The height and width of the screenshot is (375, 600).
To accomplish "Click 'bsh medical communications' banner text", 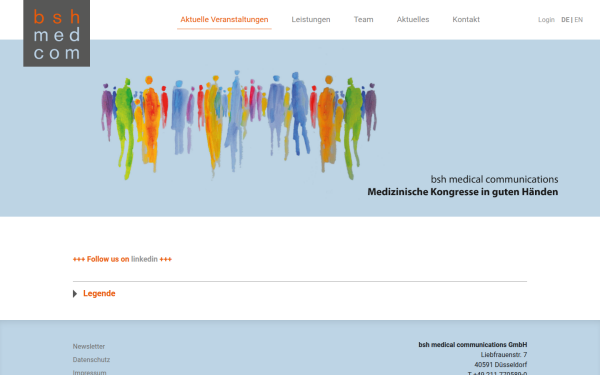I will coord(494,179).
